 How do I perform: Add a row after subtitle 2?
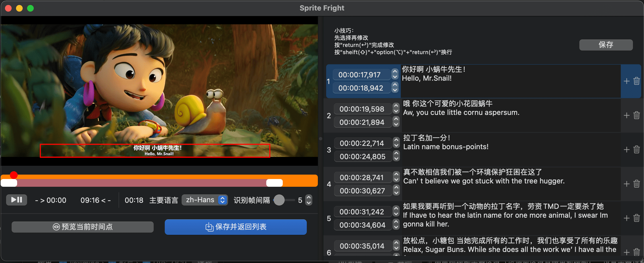coord(627,115)
